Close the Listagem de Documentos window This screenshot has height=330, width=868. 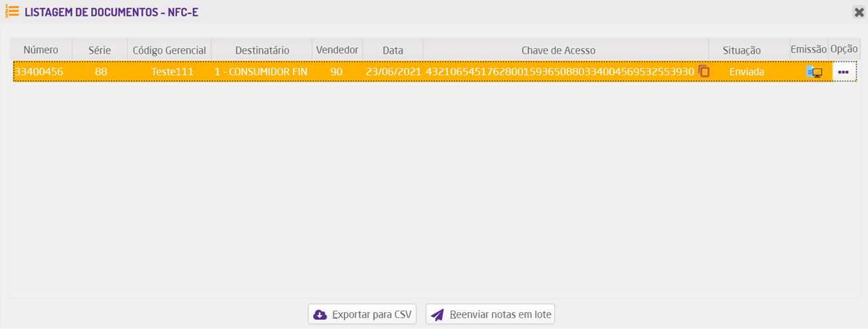[x=859, y=12]
